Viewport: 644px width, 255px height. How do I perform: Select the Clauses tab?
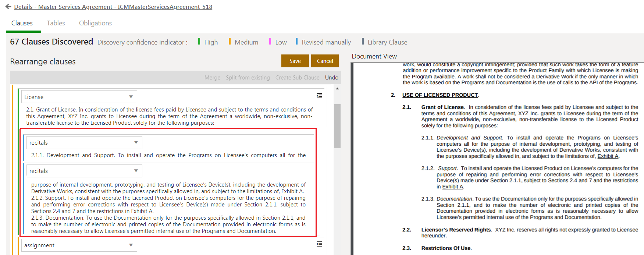pos(22,23)
